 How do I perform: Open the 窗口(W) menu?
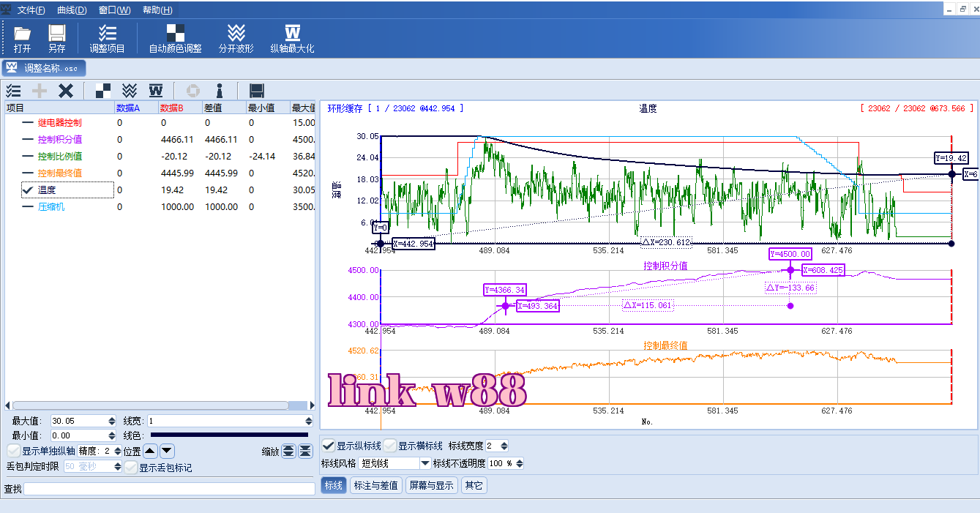point(114,10)
